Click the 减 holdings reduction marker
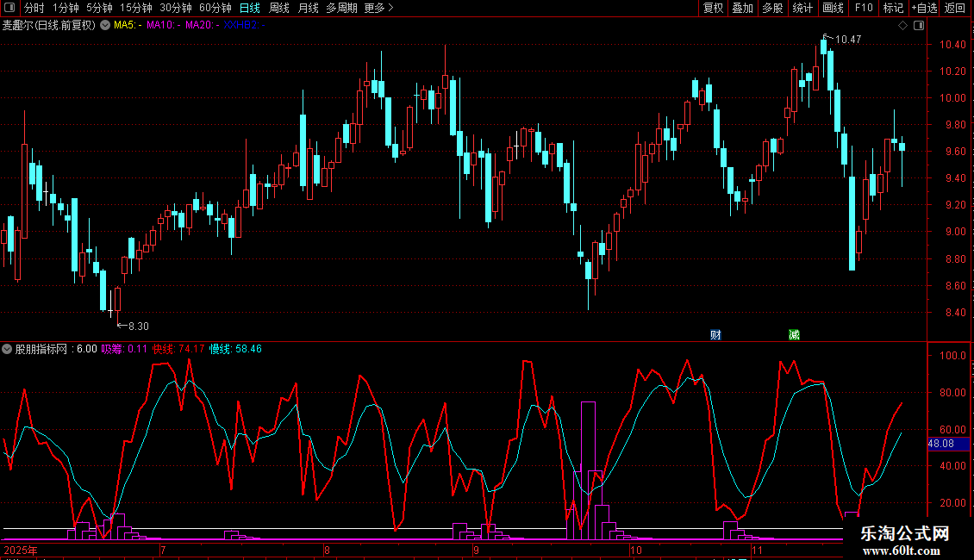This screenshot has height=560, width=974. (x=794, y=334)
